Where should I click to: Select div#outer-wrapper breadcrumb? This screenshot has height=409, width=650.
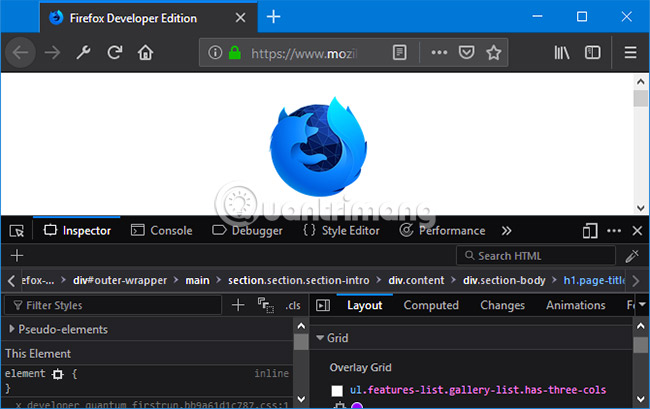point(120,281)
